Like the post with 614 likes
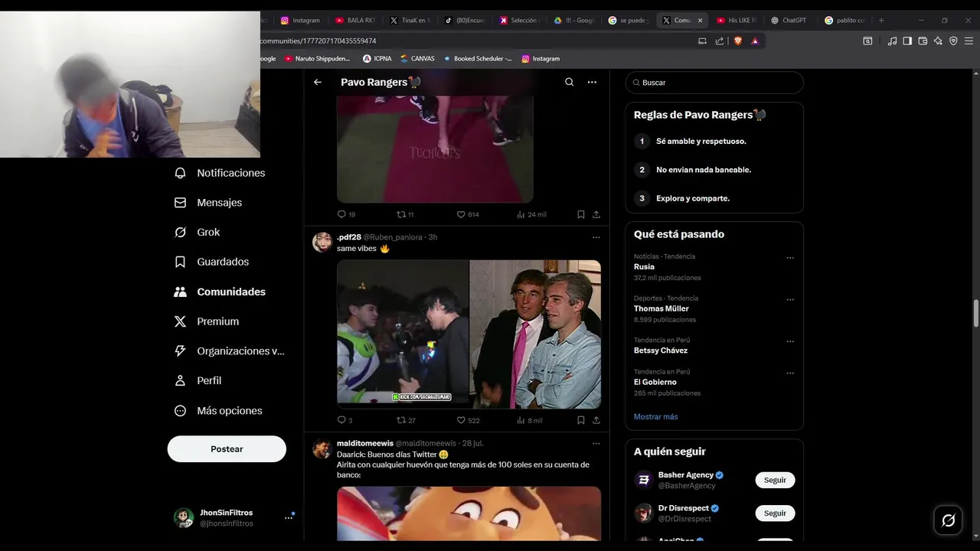 [468, 214]
